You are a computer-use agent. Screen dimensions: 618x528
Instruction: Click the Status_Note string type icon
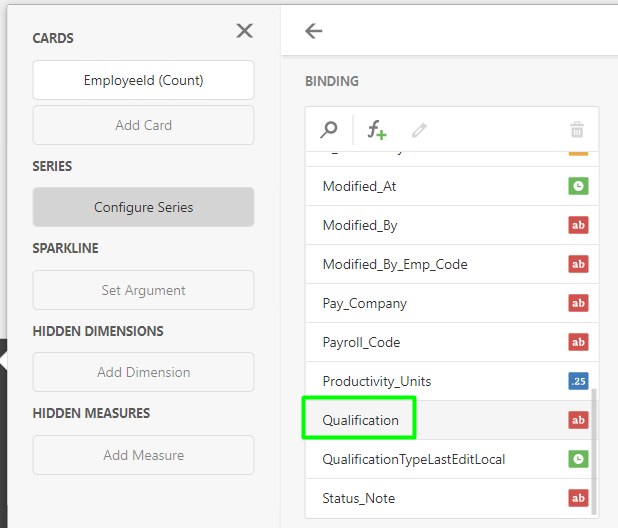click(x=578, y=498)
